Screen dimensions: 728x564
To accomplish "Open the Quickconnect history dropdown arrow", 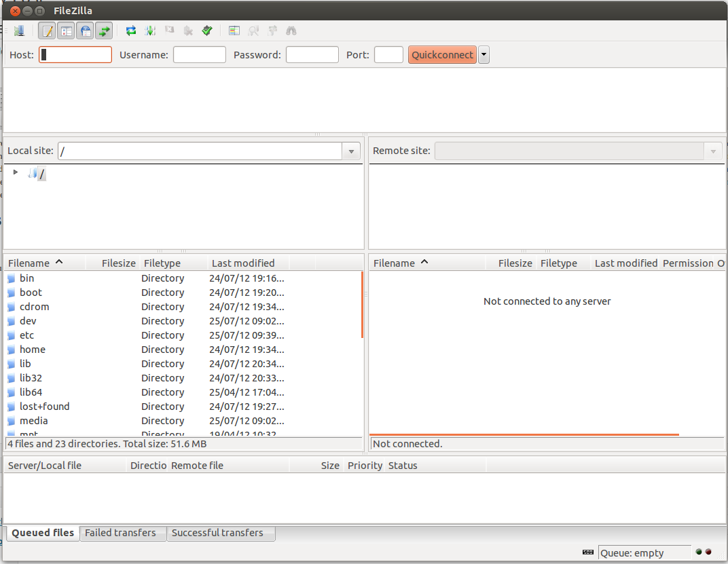I will pos(484,55).
